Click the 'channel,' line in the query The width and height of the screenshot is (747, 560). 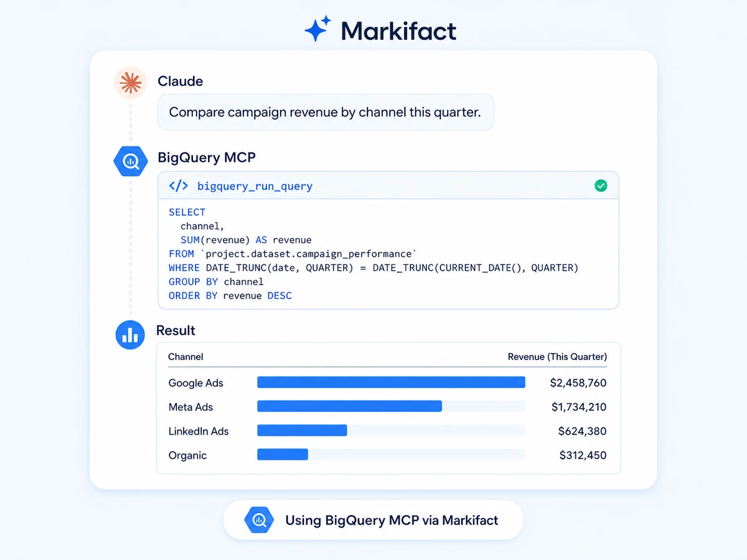coord(202,226)
